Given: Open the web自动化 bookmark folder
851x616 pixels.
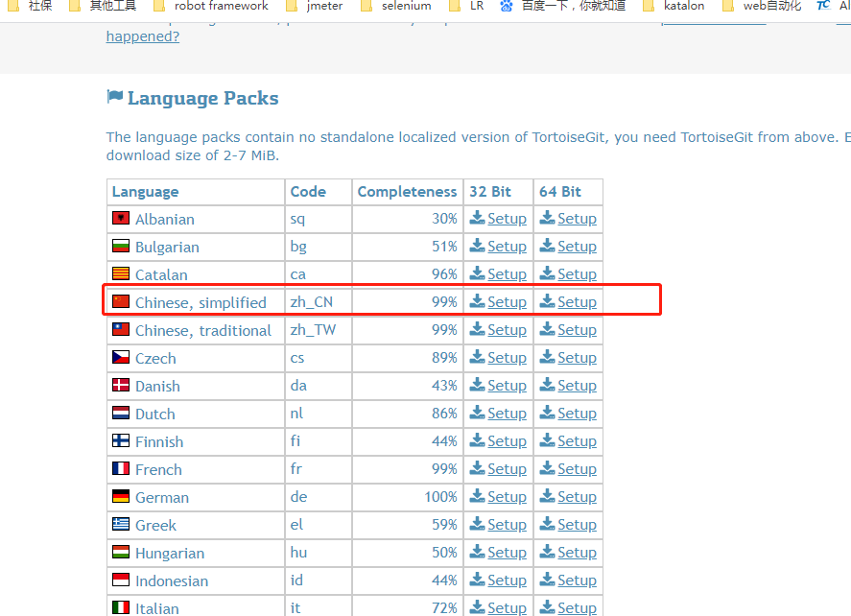Looking at the screenshot, I should [762, 6].
